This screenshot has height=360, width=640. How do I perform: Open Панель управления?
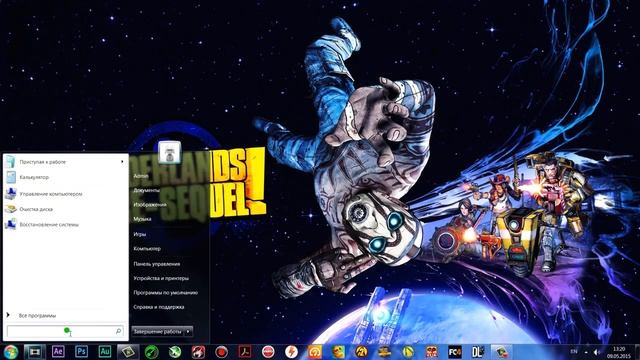(x=157, y=264)
